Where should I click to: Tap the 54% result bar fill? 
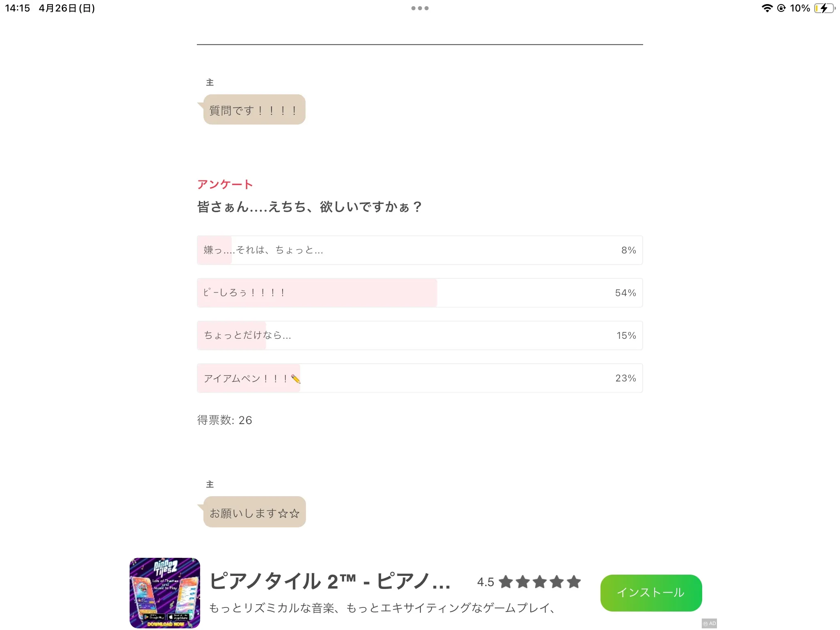317,293
